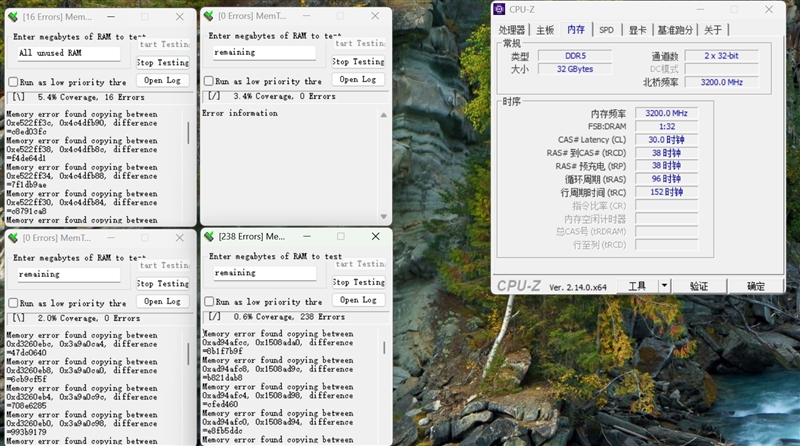This screenshot has height=446, width=800.
Task: Select the 显卡 tab in CPU-Z
Action: click(x=637, y=30)
